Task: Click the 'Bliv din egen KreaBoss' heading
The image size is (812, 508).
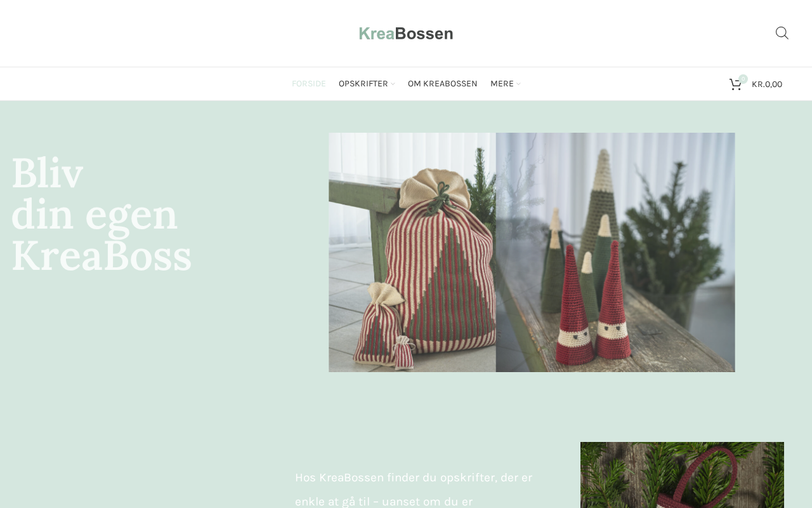Action: click(x=101, y=214)
